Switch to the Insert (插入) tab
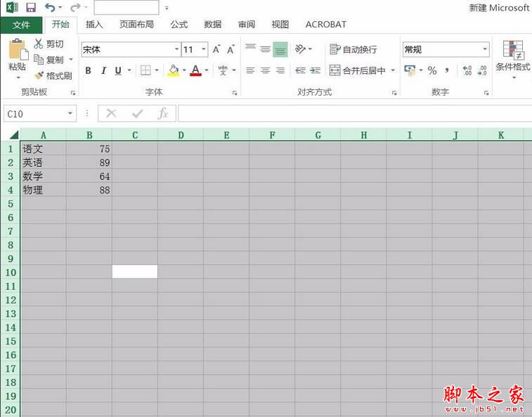Screen dimensions: 532x417 click(94, 25)
